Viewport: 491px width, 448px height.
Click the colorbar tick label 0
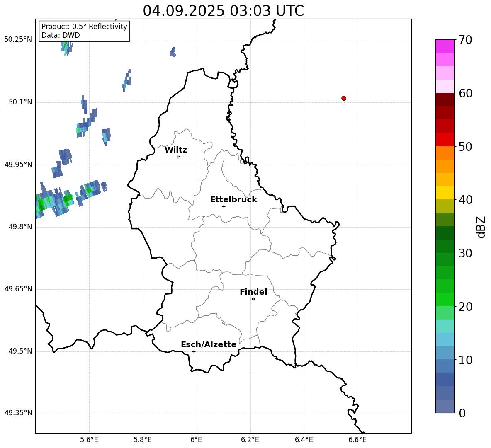point(462,413)
